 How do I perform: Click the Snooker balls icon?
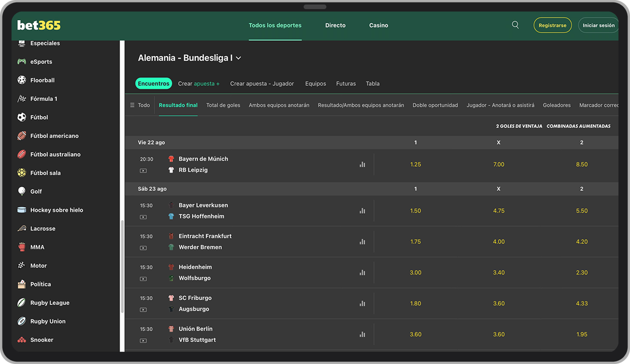coord(22,340)
